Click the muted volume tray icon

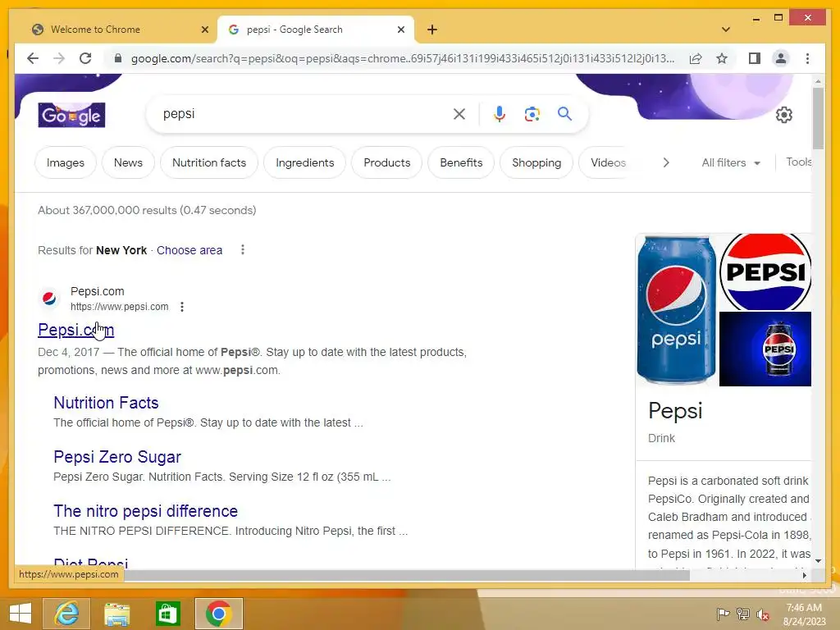[x=762, y=614]
